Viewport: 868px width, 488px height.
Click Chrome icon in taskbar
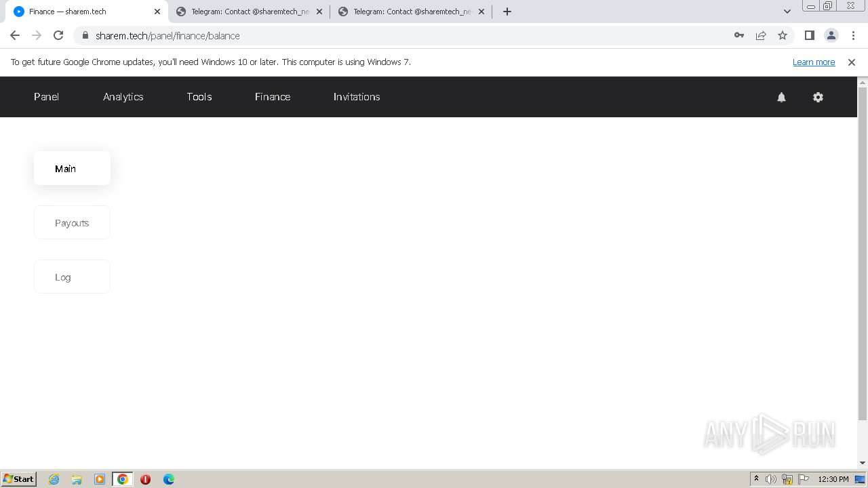(123, 479)
